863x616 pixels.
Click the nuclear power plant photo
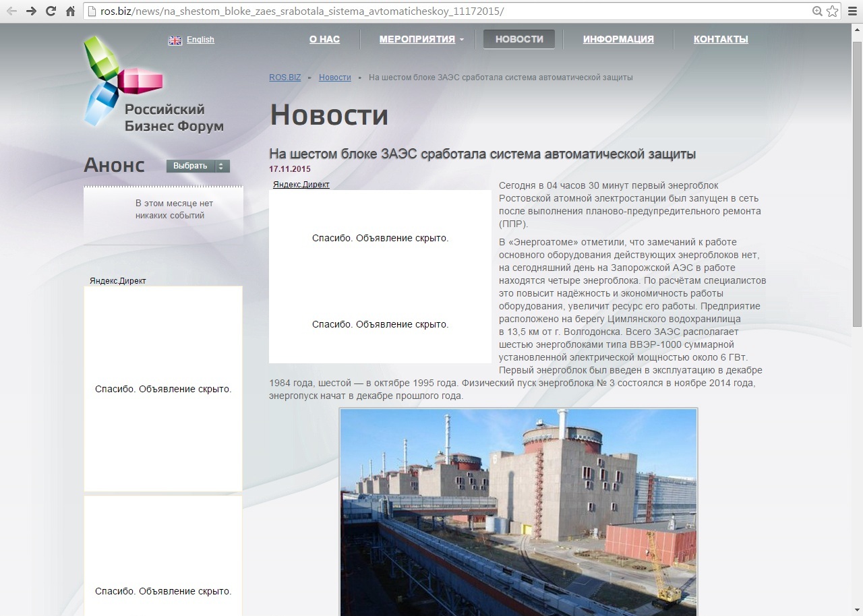tap(518, 512)
